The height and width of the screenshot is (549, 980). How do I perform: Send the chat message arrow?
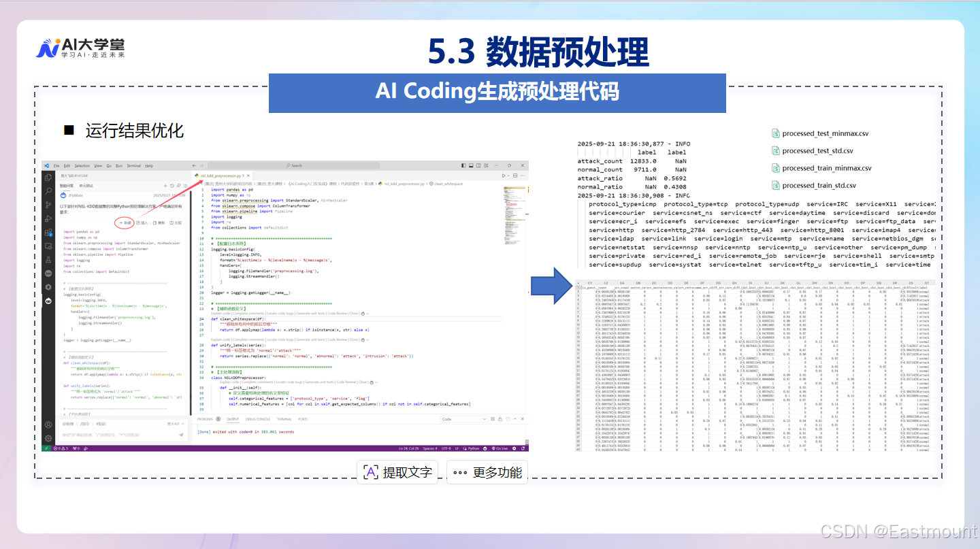click(181, 435)
